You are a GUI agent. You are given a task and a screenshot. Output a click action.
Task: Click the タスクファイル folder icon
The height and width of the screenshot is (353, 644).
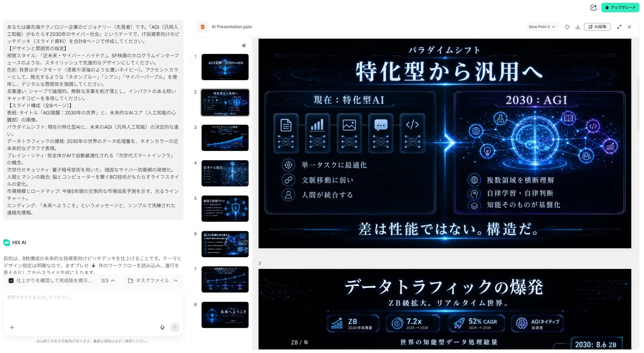point(130,280)
